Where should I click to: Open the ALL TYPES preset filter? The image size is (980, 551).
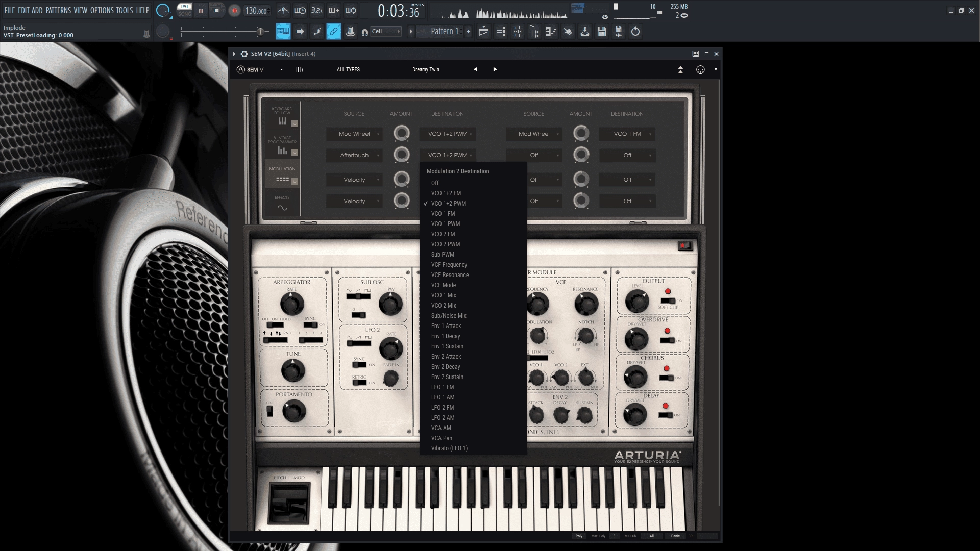click(348, 69)
